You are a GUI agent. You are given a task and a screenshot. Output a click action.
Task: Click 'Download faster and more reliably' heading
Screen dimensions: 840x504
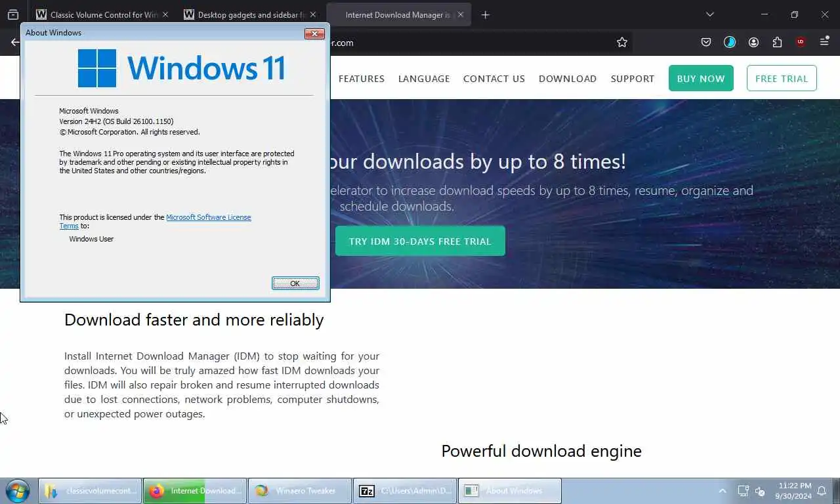tap(194, 320)
